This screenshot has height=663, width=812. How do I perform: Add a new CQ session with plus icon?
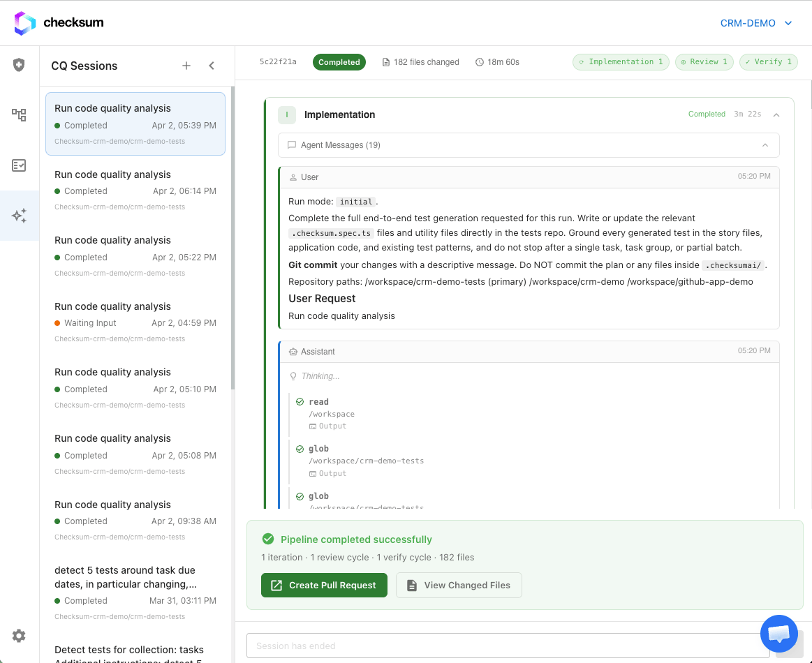[186, 66]
